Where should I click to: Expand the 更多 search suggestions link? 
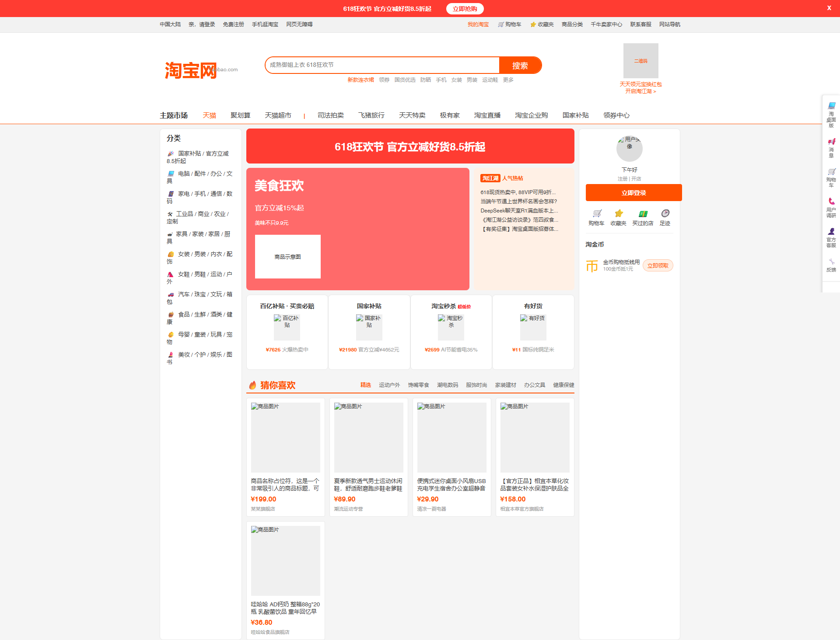coord(508,80)
